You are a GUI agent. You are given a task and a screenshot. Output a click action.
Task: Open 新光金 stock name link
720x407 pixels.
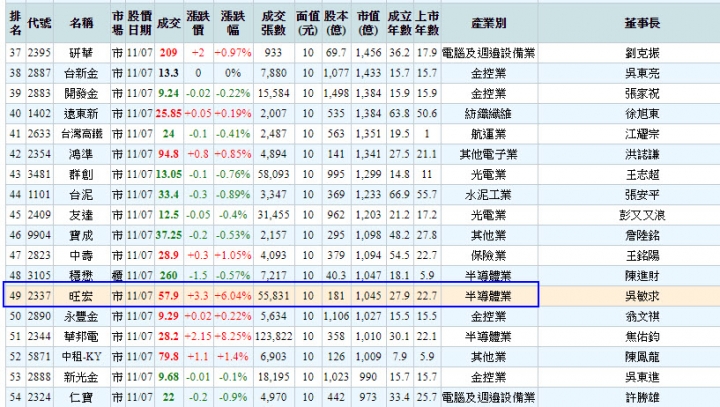point(81,377)
